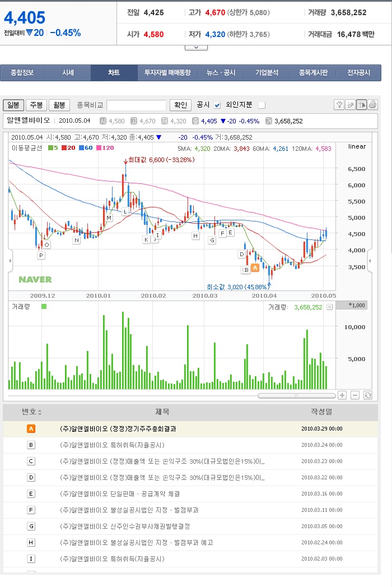Select 일봉 daily candle view
This screenshot has width=392, height=587.
[x=13, y=105]
